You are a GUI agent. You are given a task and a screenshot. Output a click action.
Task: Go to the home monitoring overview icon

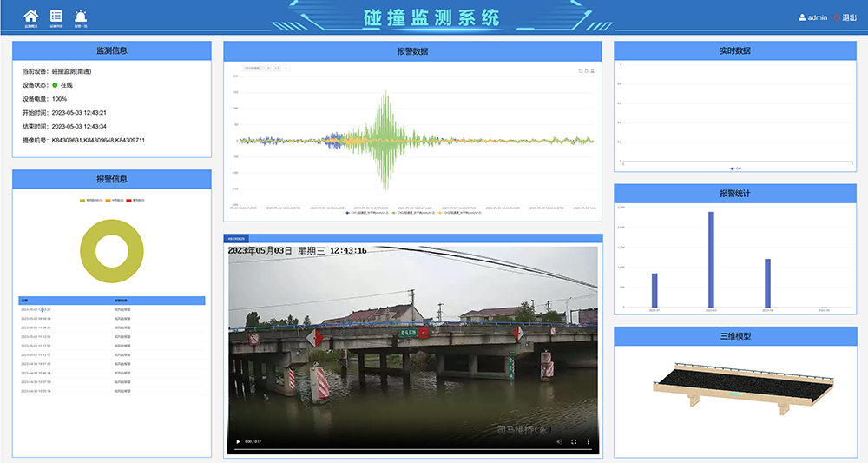tap(31, 17)
